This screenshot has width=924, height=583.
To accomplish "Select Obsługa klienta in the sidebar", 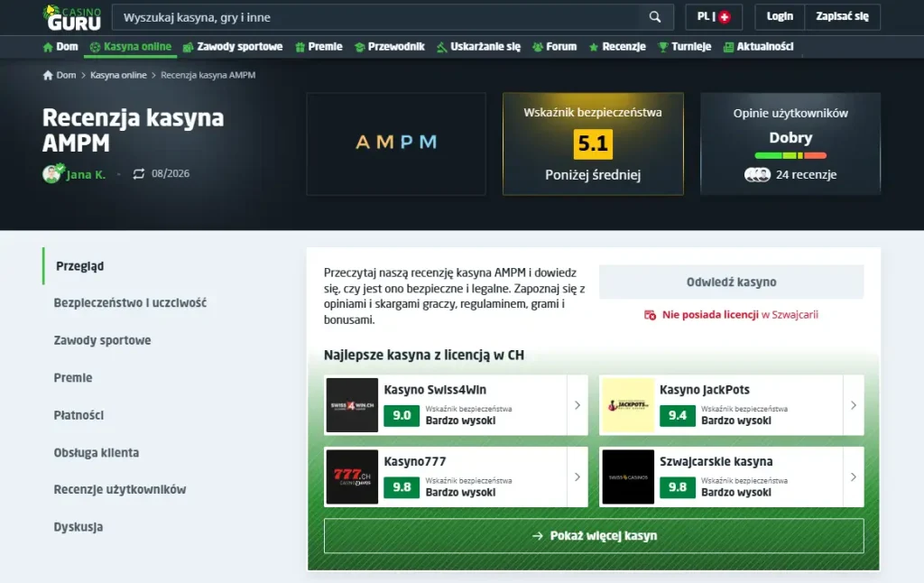I will tap(97, 453).
